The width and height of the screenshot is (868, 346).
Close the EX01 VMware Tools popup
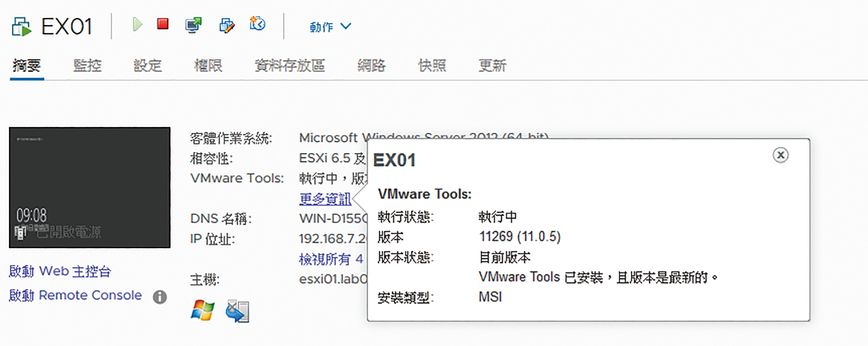[x=780, y=155]
